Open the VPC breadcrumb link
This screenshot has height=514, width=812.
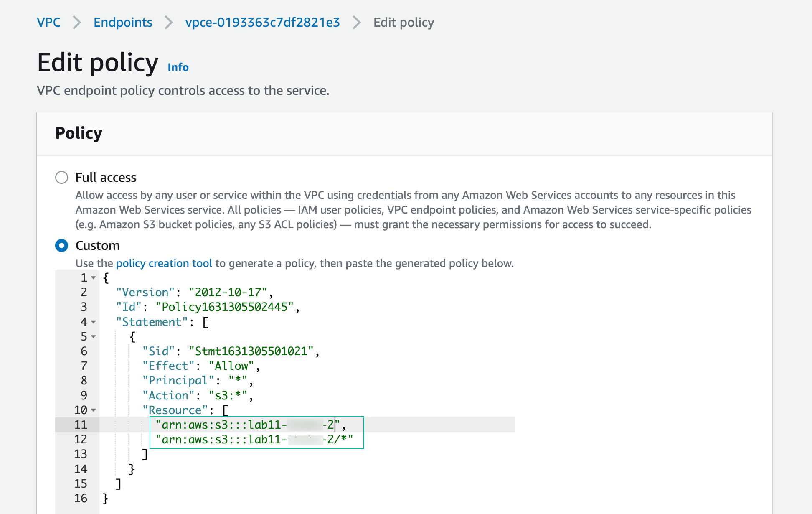[48, 22]
